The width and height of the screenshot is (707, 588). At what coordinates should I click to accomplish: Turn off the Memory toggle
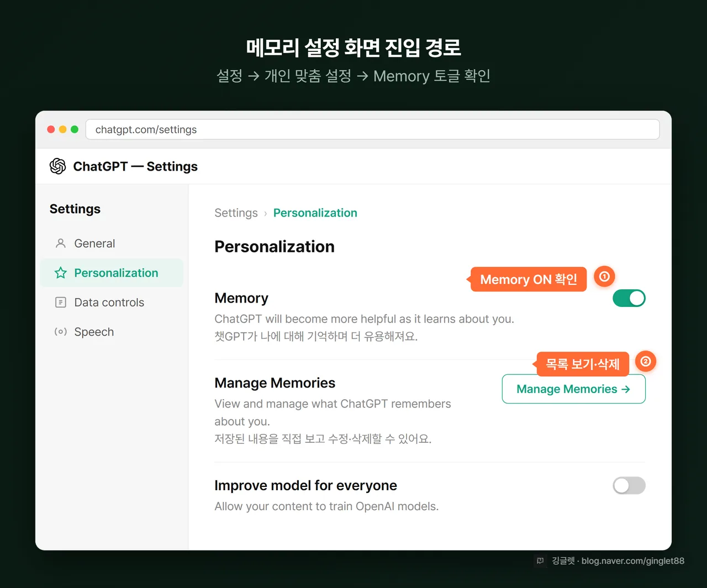pyautogui.click(x=629, y=298)
